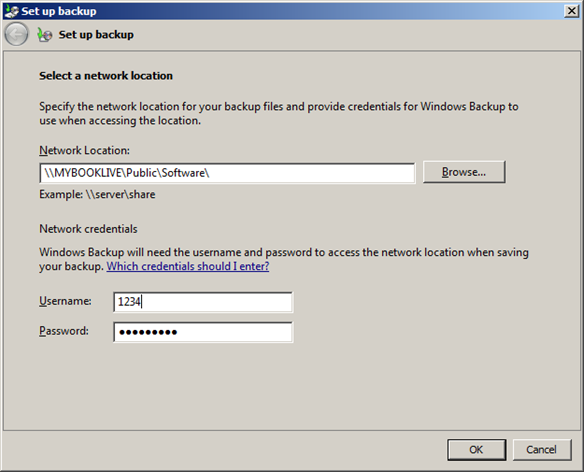The width and height of the screenshot is (584, 472).
Task: Focus the Username text box
Action: coord(203,302)
